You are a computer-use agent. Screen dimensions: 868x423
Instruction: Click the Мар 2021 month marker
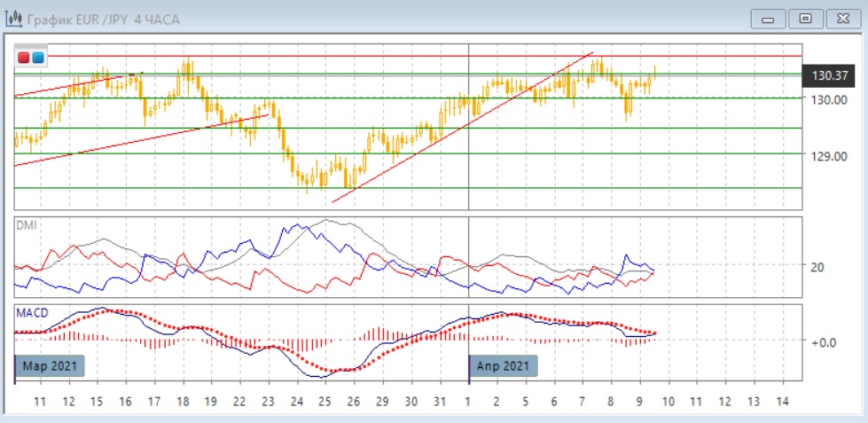[50, 365]
